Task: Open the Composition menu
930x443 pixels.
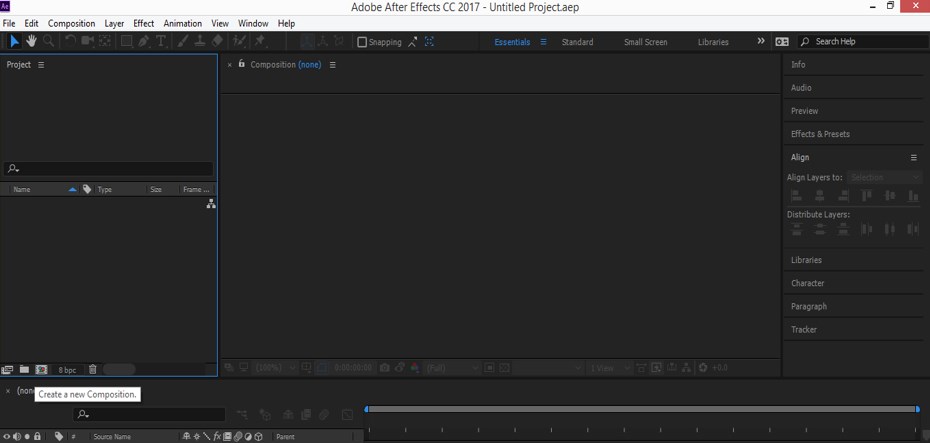Action: (x=71, y=24)
